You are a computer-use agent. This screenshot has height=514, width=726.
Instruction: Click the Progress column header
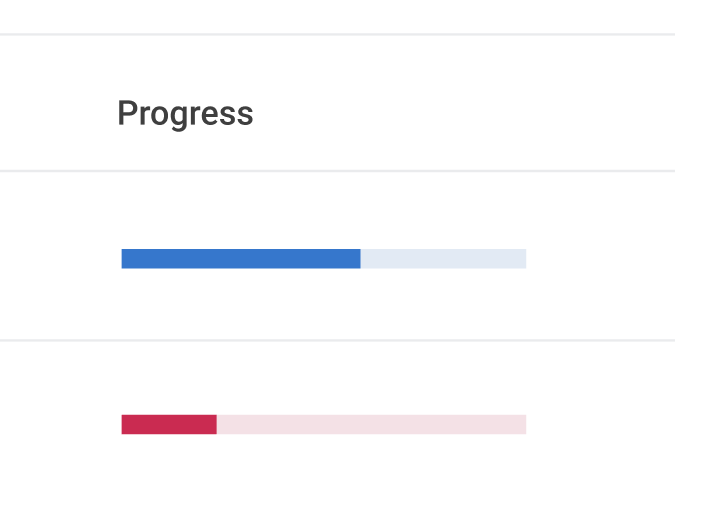pos(185,113)
